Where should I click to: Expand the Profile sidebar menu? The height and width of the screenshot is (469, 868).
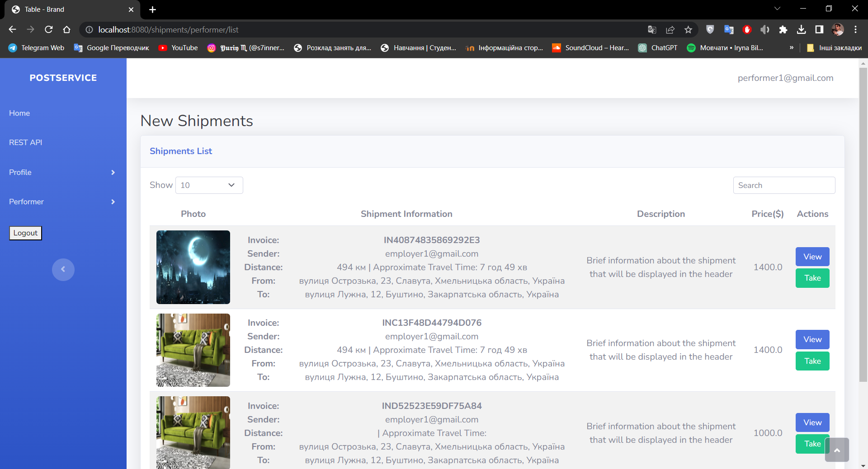(x=62, y=172)
